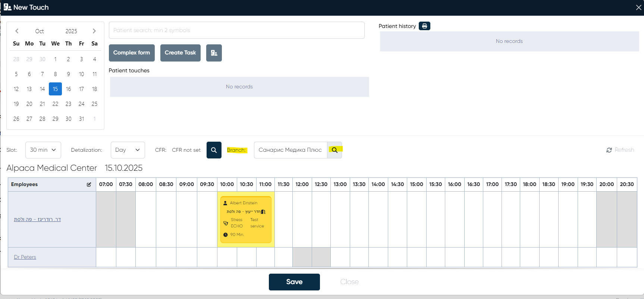Go to next month in calendar
Viewport: 644px width, 299px height.
[x=94, y=31]
